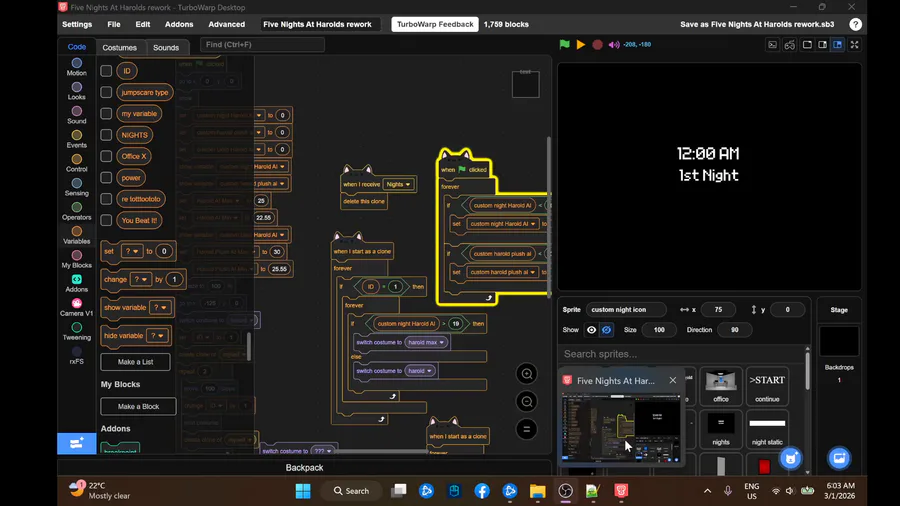Open harold max costume dropdown
Viewport: 900px width, 506px height.
tap(426, 342)
